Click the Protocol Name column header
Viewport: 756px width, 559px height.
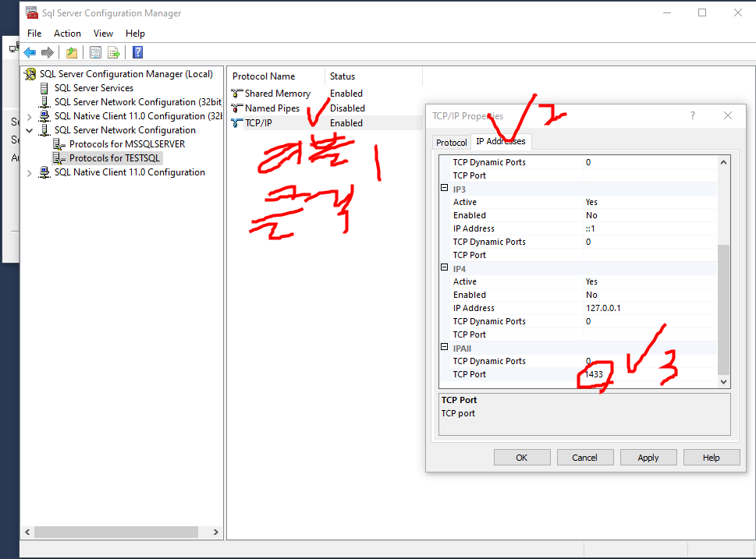coord(276,76)
